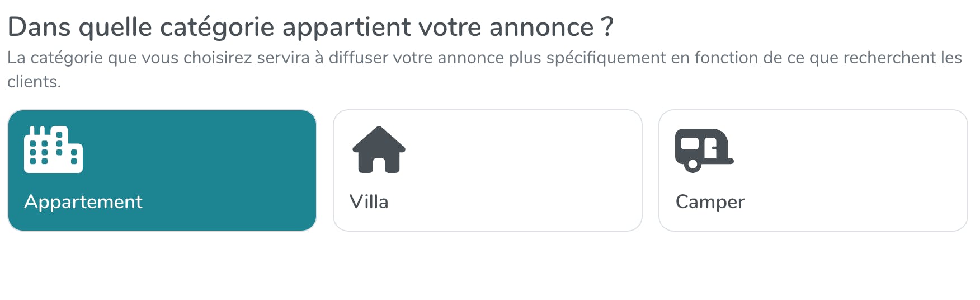Click the wheel of the camper icon
The image size is (980, 300).
pyautogui.click(x=692, y=165)
